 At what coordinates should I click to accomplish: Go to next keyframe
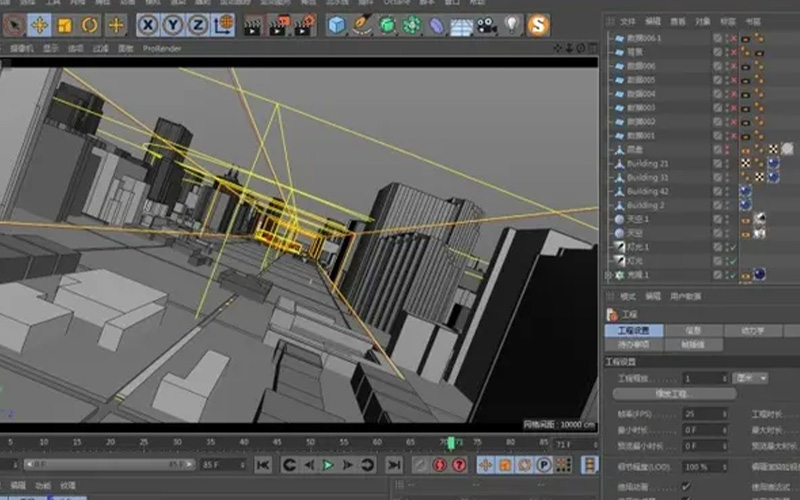[x=367, y=465]
